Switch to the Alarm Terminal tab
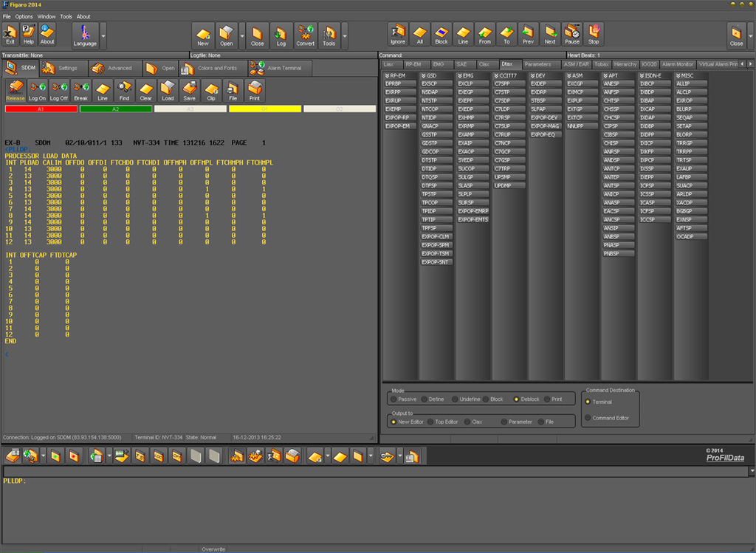 pyautogui.click(x=280, y=68)
